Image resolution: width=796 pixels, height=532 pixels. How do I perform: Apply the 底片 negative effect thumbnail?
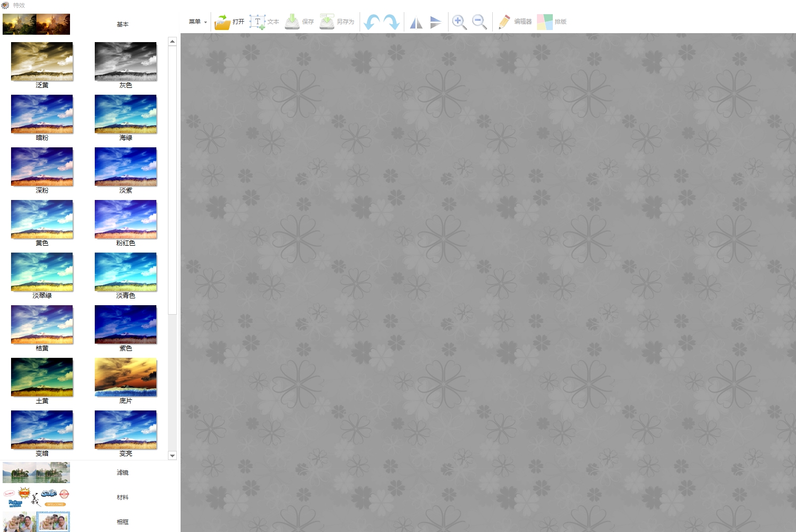(x=126, y=377)
